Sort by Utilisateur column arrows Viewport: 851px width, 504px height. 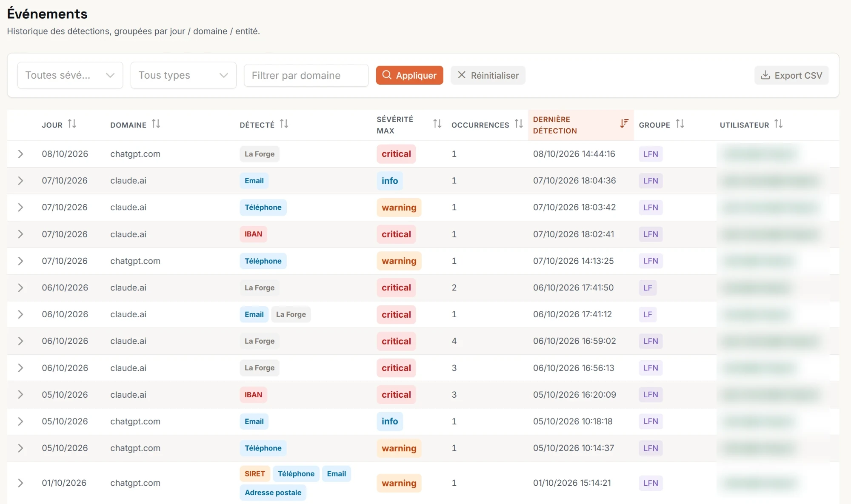778,124
